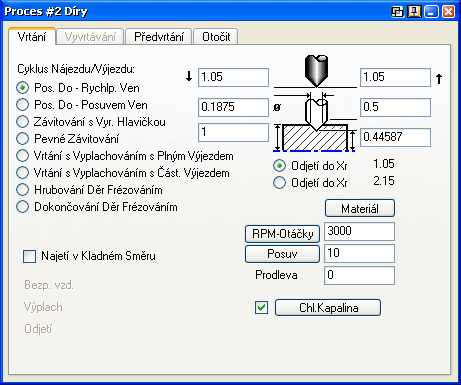The height and width of the screenshot is (385, 461).
Task: Open the Materiál button
Action: pyautogui.click(x=360, y=208)
